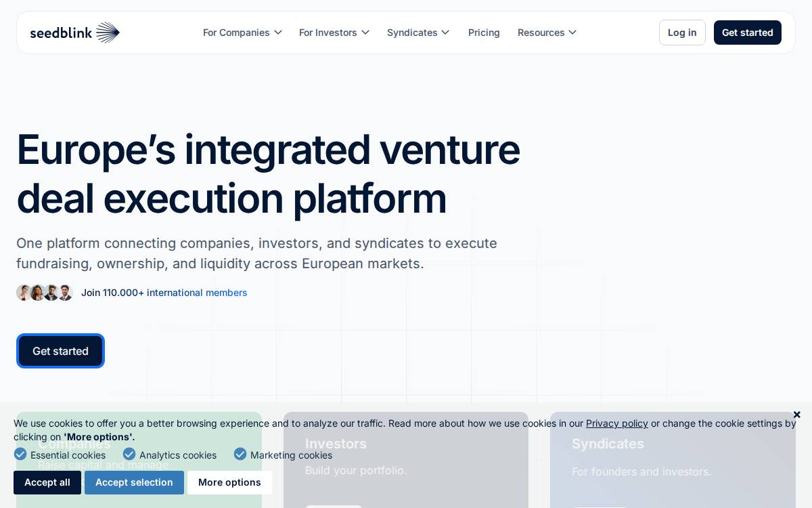812x508 pixels.
Task: Select the Investors card heading
Action: tap(336, 444)
